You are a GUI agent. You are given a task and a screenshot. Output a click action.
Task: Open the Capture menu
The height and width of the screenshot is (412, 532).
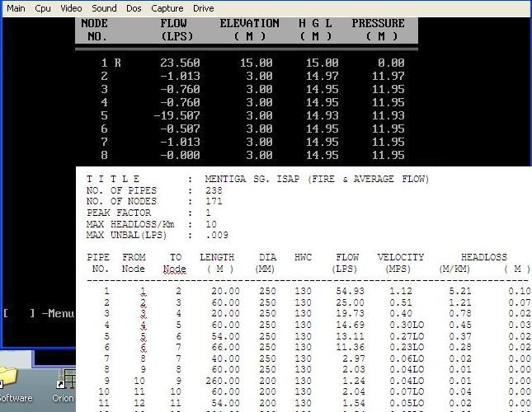pyautogui.click(x=167, y=8)
